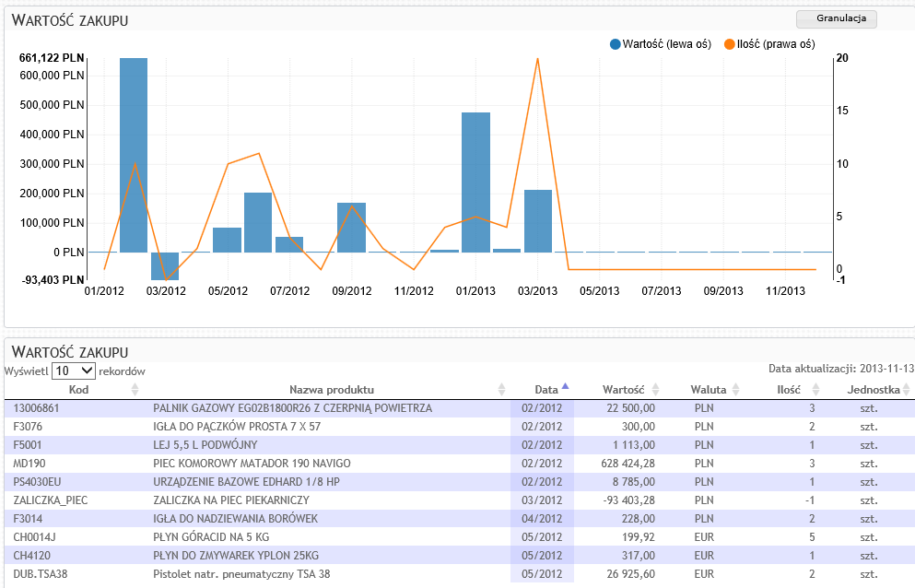Viewport: 915px width, 588px height.
Task: Sort table by the Kod column header
Action: 78,390
